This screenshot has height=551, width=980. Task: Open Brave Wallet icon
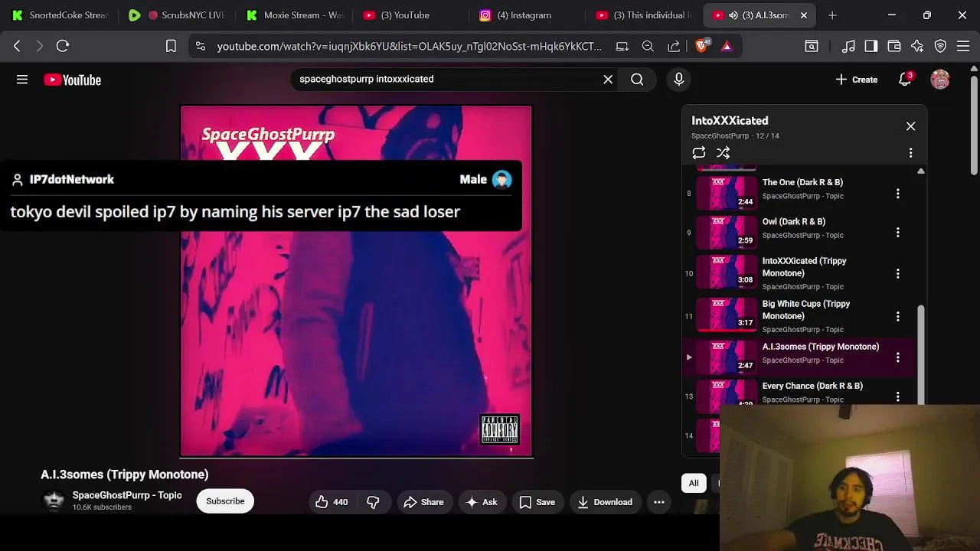[893, 47]
